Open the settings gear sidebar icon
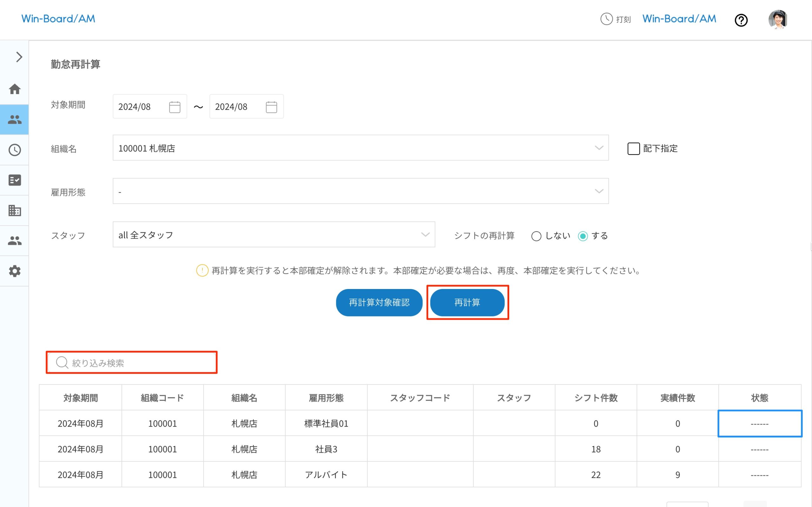 coord(14,271)
